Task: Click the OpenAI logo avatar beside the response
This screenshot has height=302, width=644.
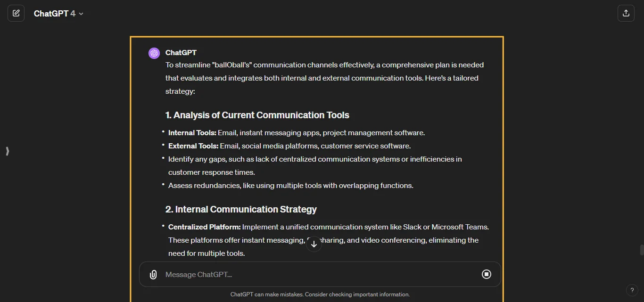Action: tap(154, 53)
